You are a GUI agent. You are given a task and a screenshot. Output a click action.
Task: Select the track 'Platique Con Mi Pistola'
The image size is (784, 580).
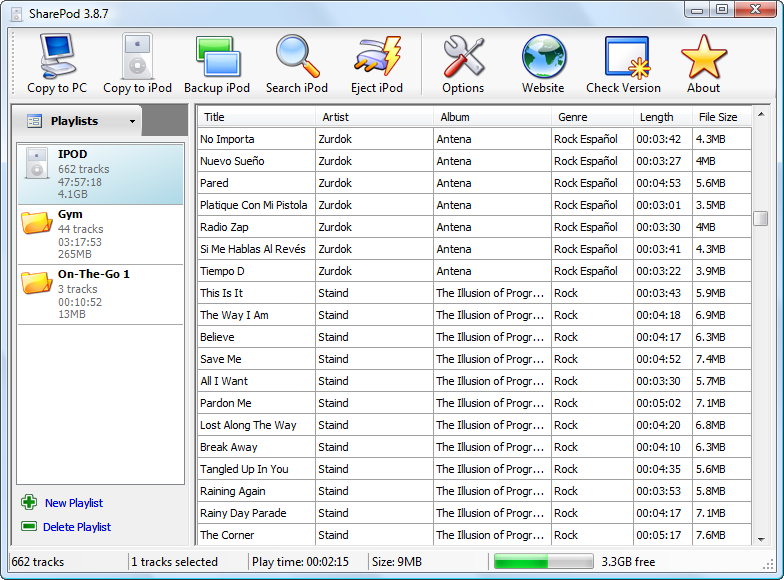(x=474, y=205)
